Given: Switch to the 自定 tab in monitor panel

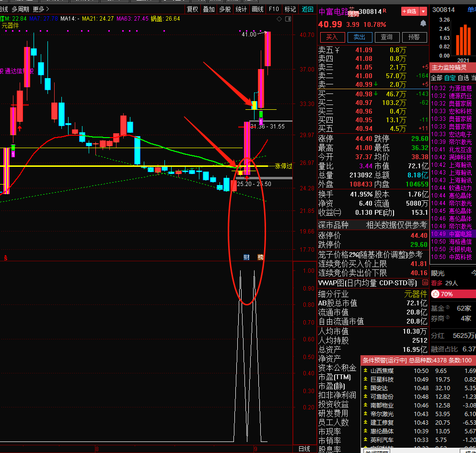Looking at the screenshot, I should point(450,78).
